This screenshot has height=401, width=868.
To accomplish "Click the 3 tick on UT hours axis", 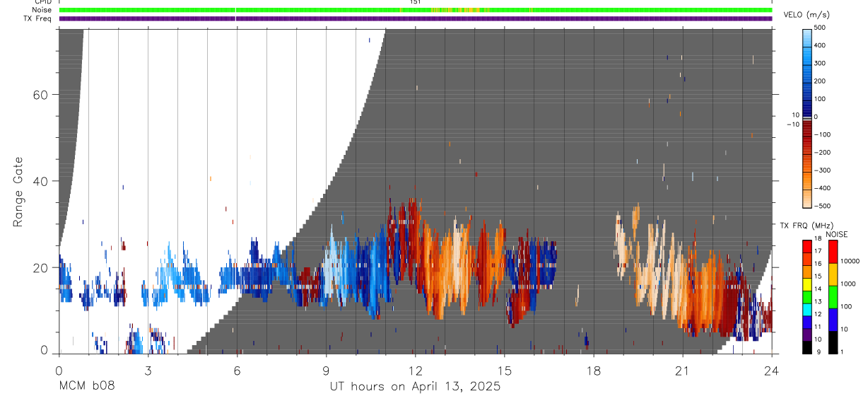I will click(x=148, y=370).
